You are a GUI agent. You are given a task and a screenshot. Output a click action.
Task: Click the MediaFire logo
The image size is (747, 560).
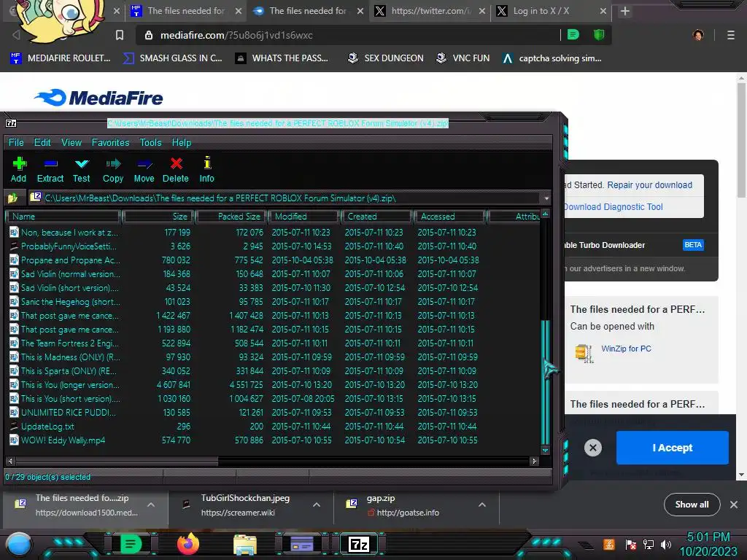pyautogui.click(x=99, y=98)
